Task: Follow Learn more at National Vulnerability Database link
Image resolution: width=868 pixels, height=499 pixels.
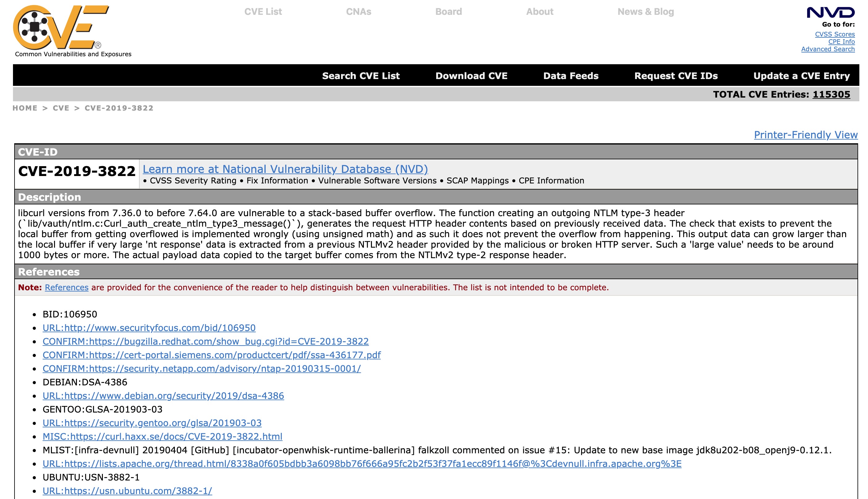Action: (x=285, y=169)
